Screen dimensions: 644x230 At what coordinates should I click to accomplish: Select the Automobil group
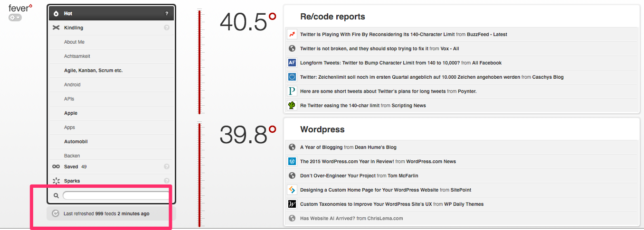pos(111,141)
